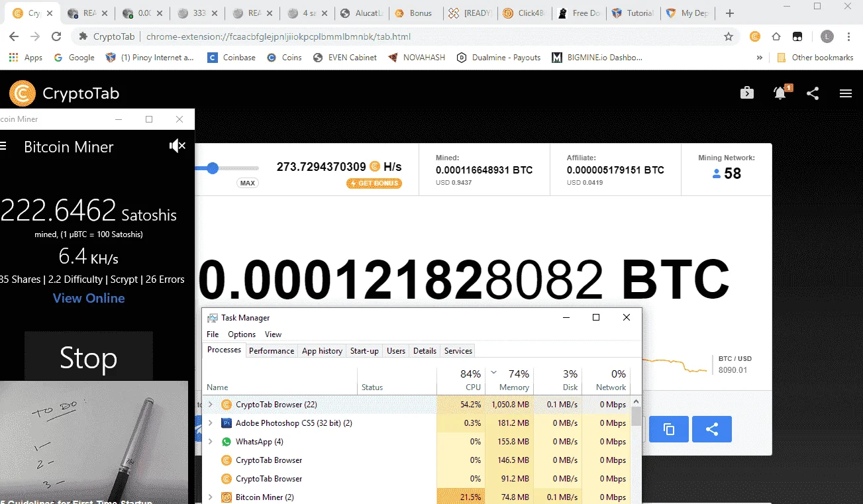The image size is (863, 504).
Task: Click the share icon in CryptoTab header
Action: coord(813,93)
